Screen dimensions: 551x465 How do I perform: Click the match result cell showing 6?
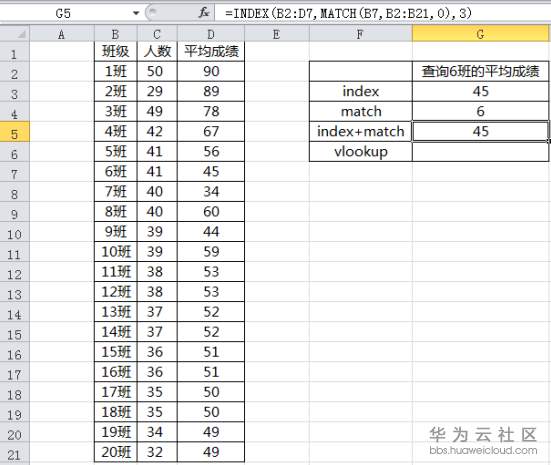(480, 112)
